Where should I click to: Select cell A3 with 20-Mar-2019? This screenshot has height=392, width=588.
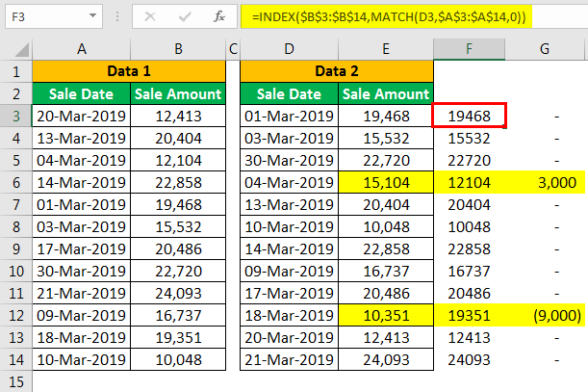[82, 116]
